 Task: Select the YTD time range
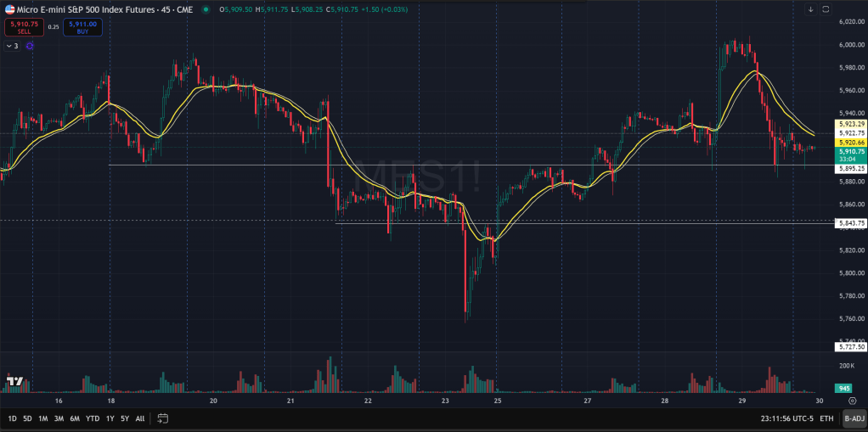(91, 418)
